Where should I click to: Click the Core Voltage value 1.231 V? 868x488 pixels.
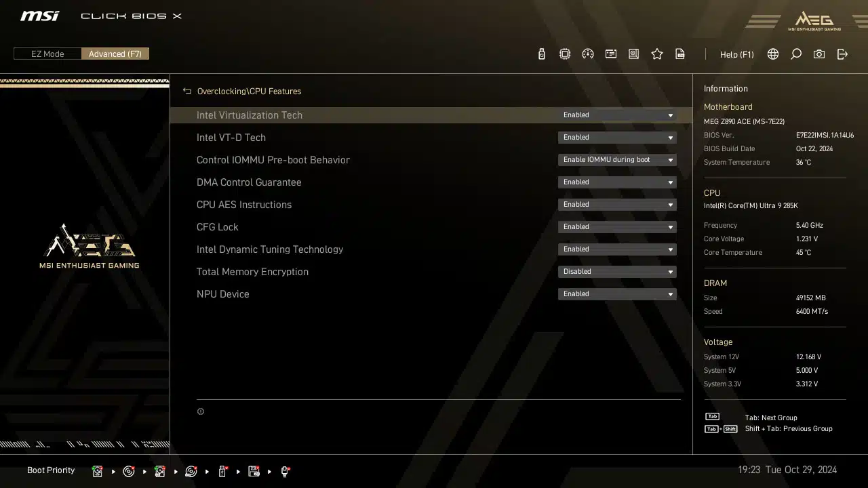(807, 239)
